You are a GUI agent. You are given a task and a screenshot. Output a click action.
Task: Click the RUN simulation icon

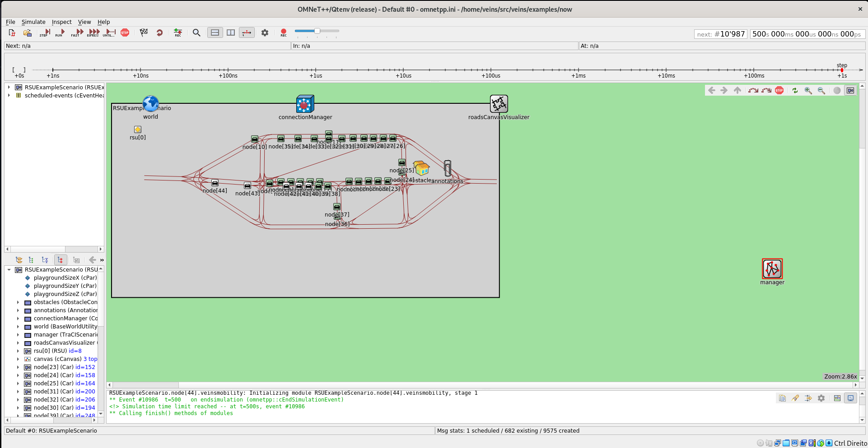(x=59, y=32)
